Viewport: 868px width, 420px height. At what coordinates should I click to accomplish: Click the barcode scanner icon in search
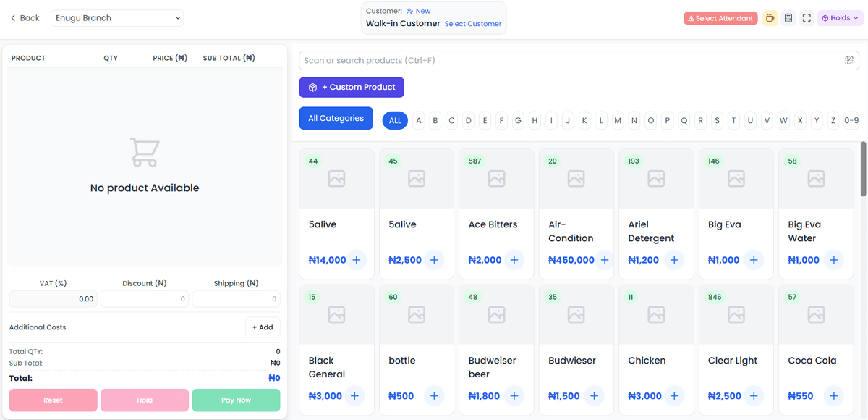click(x=849, y=61)
